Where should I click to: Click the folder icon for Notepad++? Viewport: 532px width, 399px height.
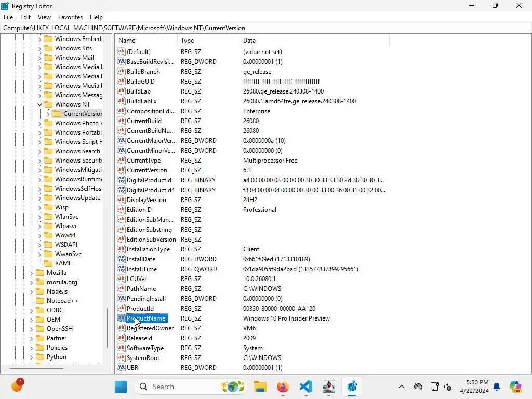[41, 301]
